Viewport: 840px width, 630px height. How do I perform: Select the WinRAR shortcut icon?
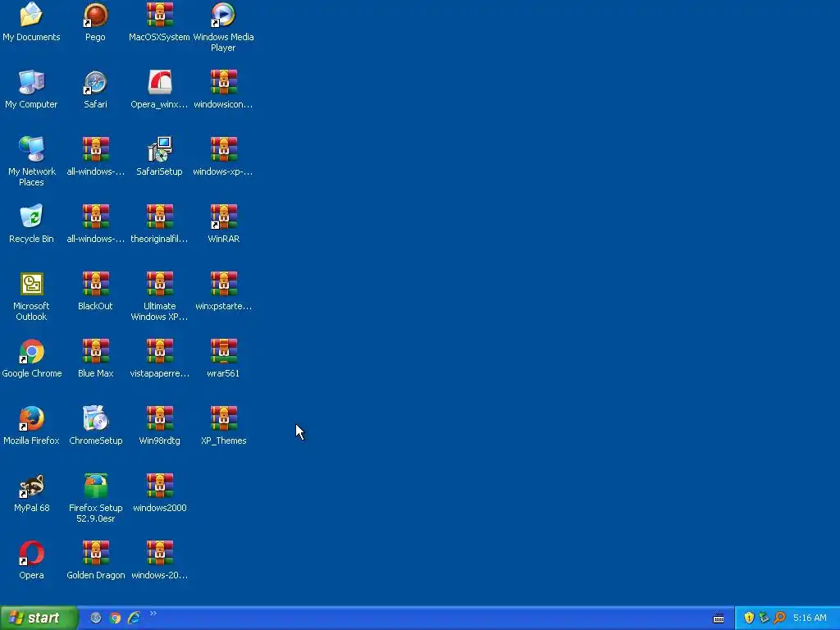[x=223, y=217]
